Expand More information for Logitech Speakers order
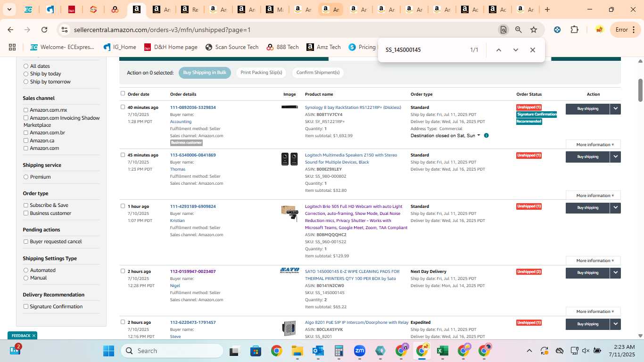Image resolution: width=644 pixels, height=362 pixels. pos(593,196)
